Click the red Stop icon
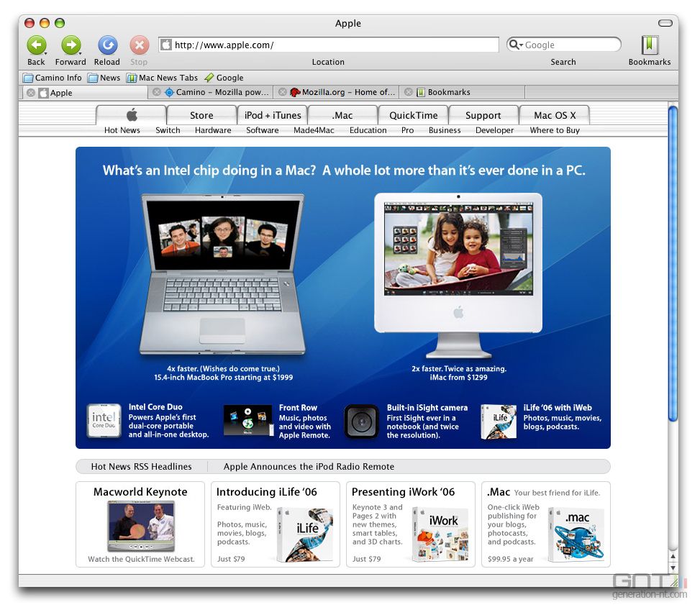The height and width of the screenshot is (615, 700). coord(139,45)
